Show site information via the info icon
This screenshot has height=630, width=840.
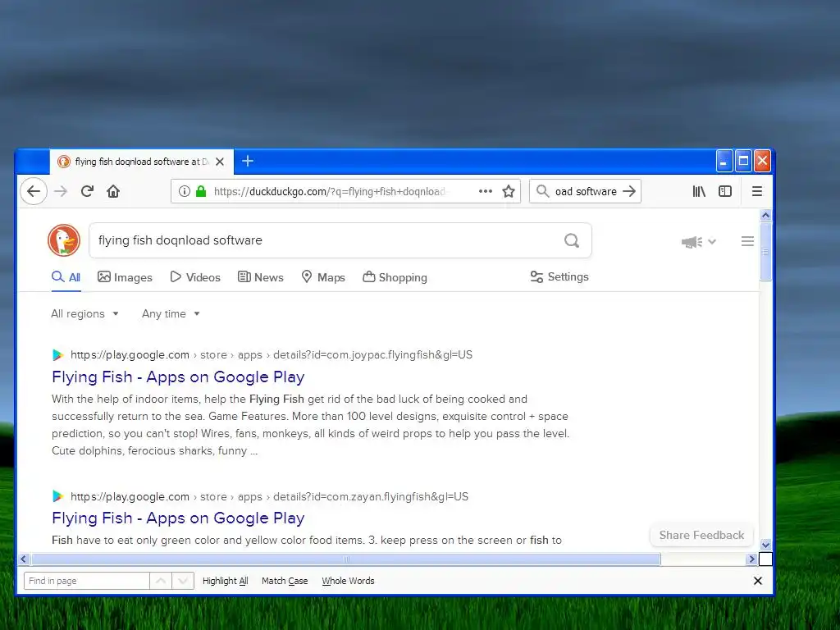[x=185, y=191]
